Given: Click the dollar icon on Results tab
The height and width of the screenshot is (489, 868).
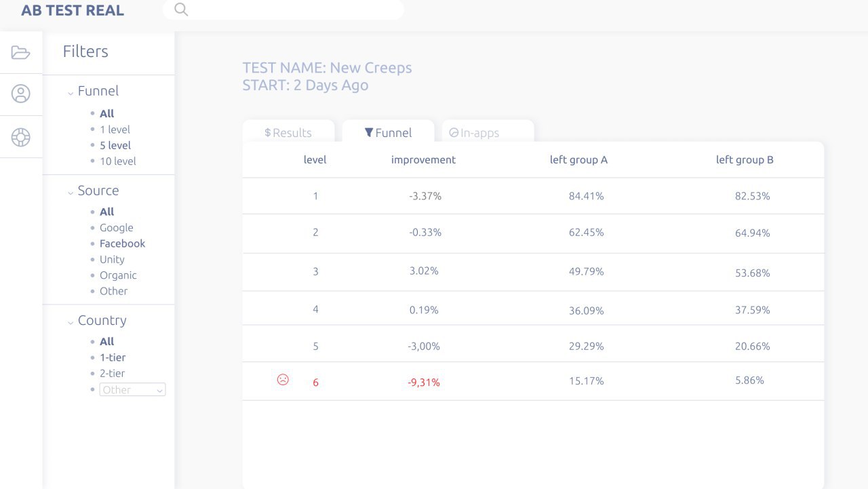Looking at the screenshot, I should (267, 133).
